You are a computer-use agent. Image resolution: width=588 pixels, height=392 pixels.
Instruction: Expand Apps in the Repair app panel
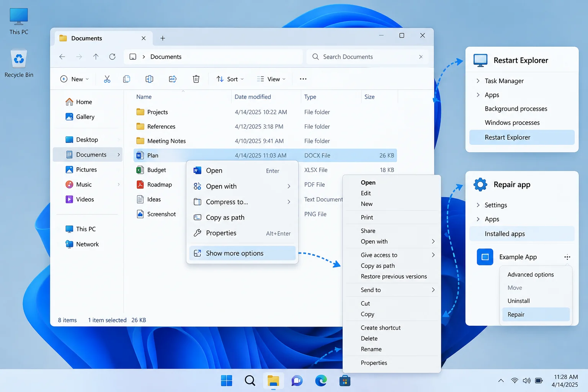478,219
